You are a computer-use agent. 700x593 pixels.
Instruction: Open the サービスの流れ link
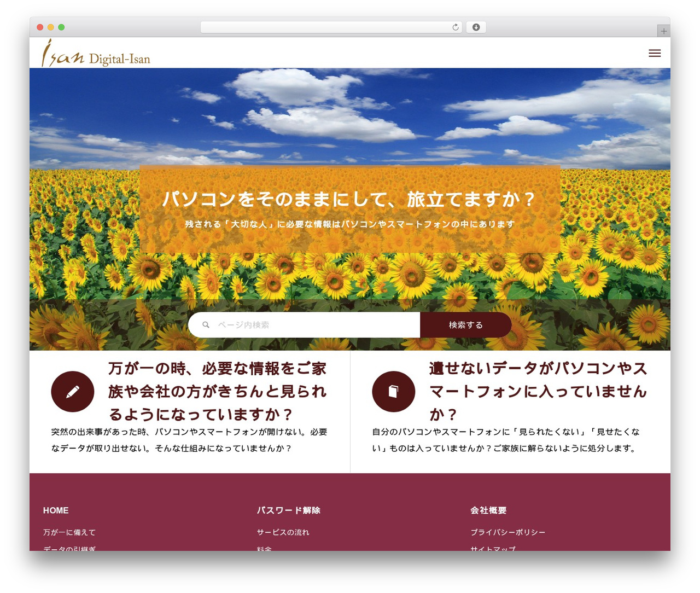pyautogui.click(x=283, y=532)
